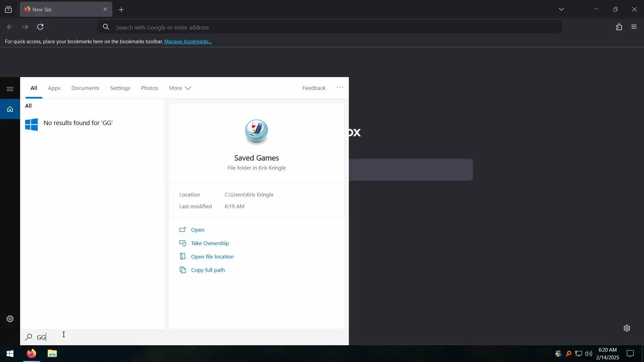Open Firefox View from the tab bar

point(8,10)
